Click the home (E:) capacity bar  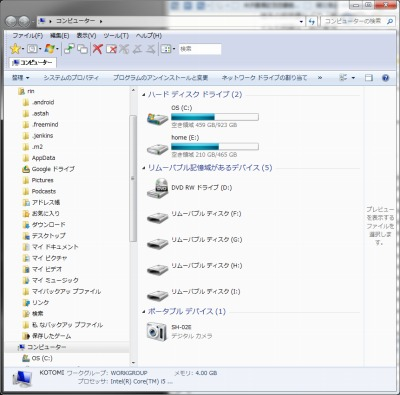[x=215, y=146]
